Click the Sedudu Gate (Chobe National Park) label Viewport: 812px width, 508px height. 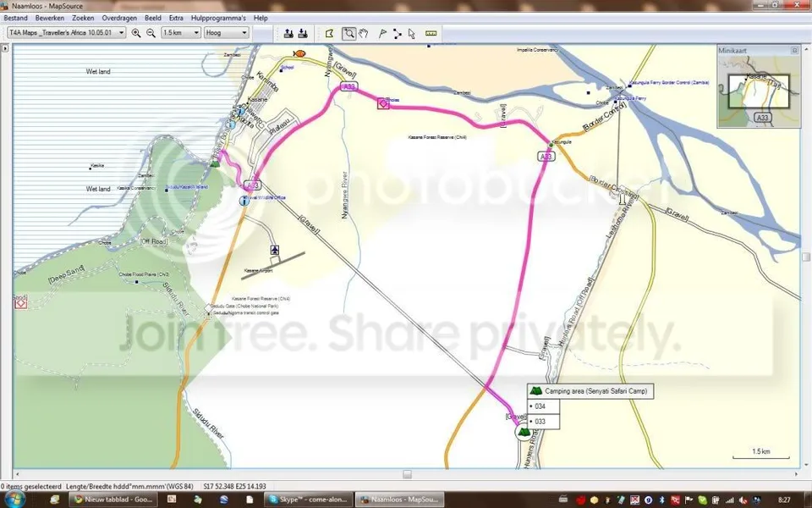pyautogui.click(x=246, y=306)
